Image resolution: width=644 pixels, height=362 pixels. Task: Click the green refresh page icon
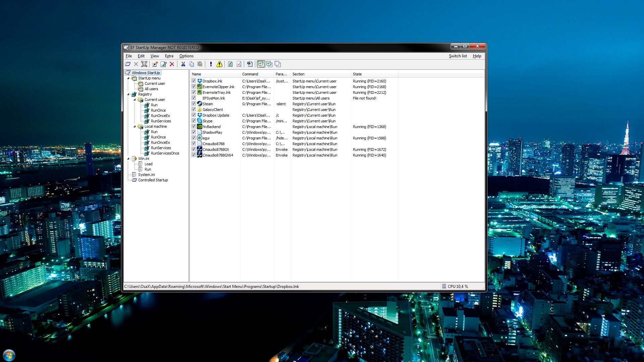(x=230, y=64)
